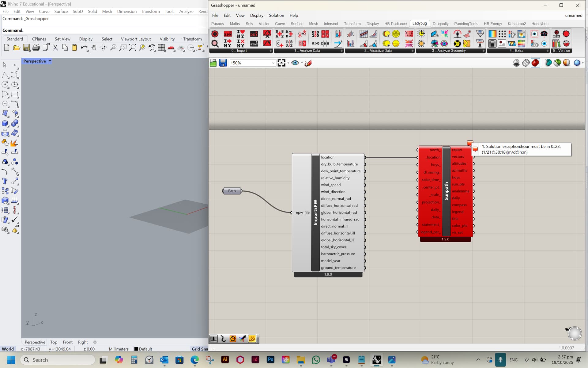Viewport: 588px width, 368px height.
Task: Click the Import EPW icon in Ladybug ribbon
Action: click(228, 34)
